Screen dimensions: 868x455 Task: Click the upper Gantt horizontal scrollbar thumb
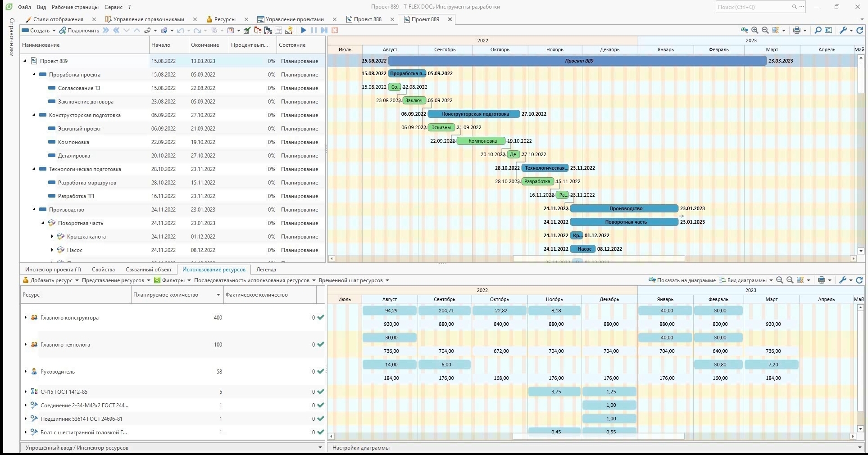coord(599,258)
